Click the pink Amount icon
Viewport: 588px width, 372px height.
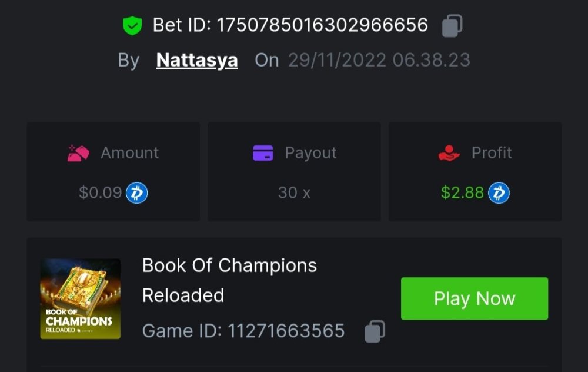(78, 152)
